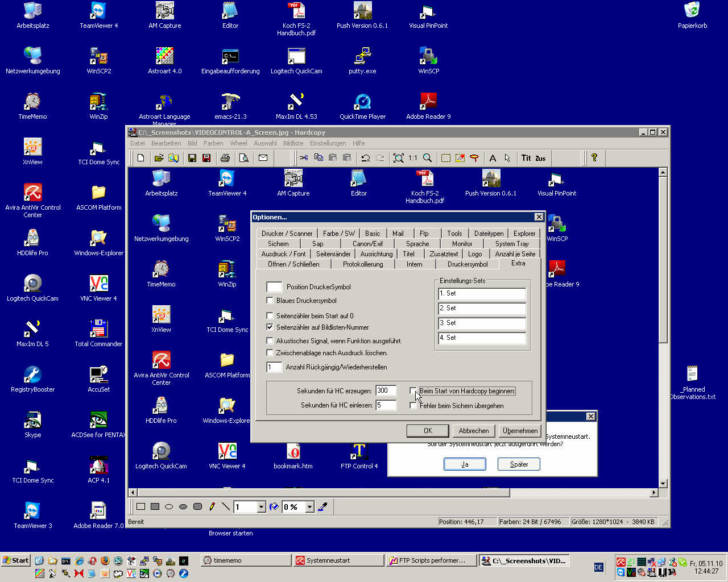Select the filled rounded rectangle tool
The width and height of the screenshot is (728, 582).
[197, 506]
